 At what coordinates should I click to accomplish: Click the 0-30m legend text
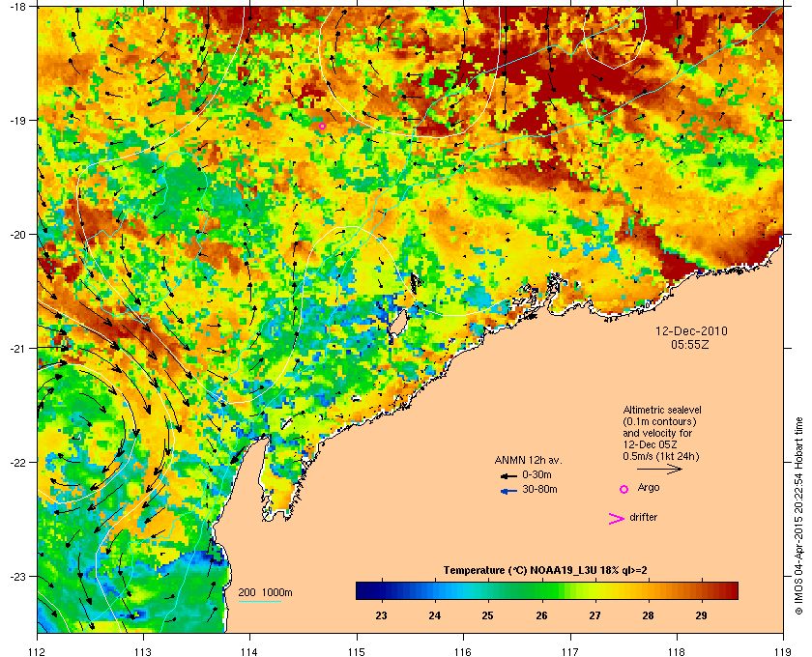537,474
